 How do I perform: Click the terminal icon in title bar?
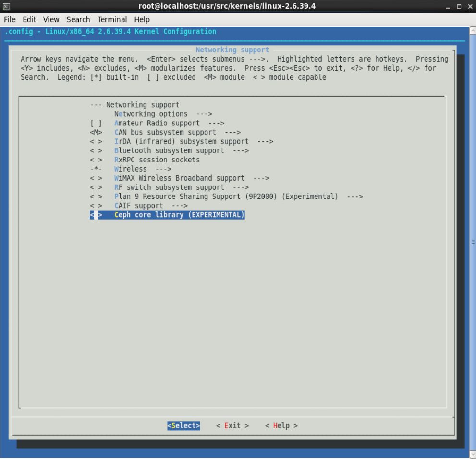click(x=6, y=6)
